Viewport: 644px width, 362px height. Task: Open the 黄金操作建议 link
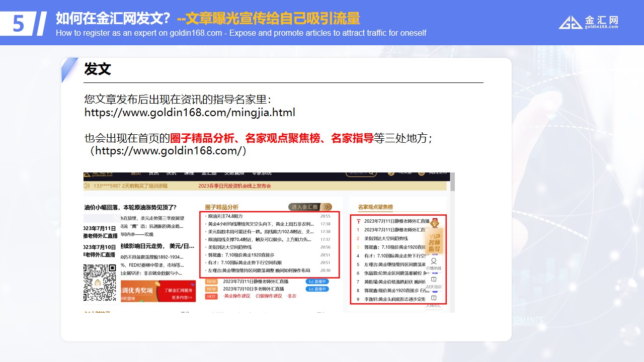pyautogui.click(x=236, y=296)
